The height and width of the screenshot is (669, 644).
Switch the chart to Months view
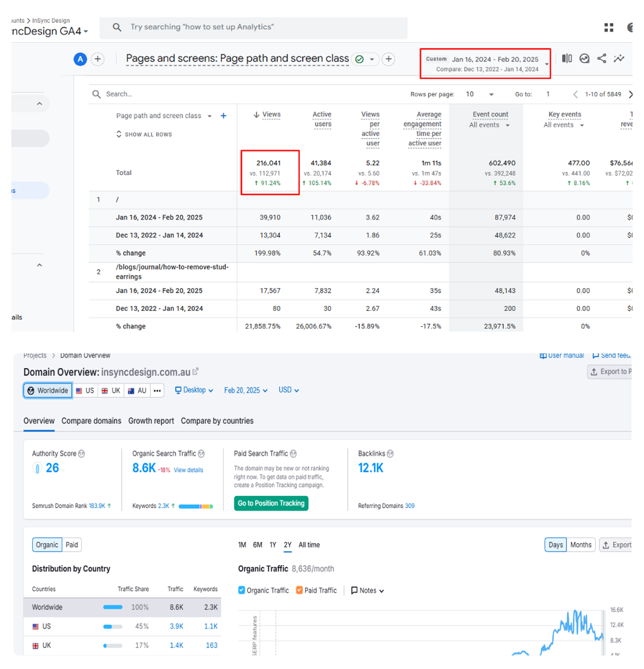(580, 545)
